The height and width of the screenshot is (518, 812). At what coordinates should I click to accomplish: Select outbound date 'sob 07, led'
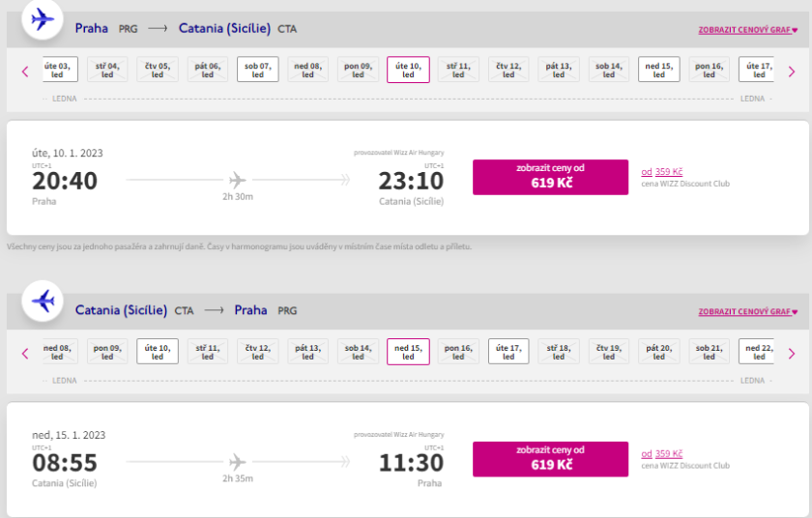click(x=258, y=71)
